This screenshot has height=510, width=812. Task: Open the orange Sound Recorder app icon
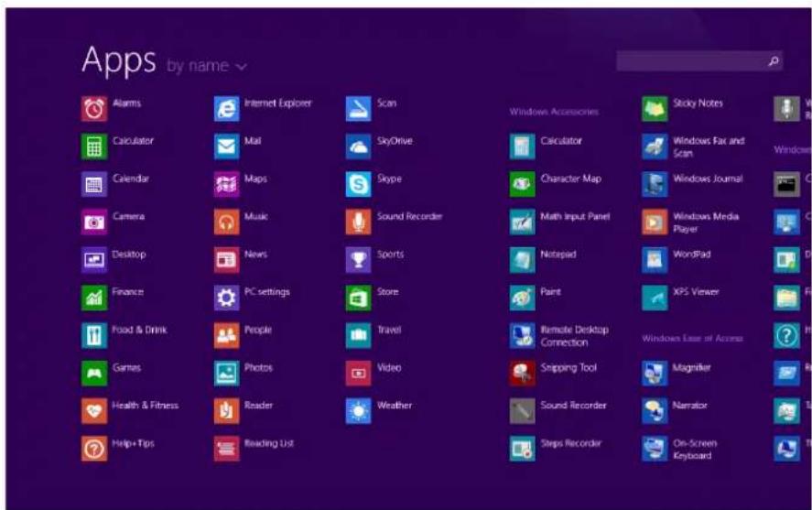click(x=358, y=222)
